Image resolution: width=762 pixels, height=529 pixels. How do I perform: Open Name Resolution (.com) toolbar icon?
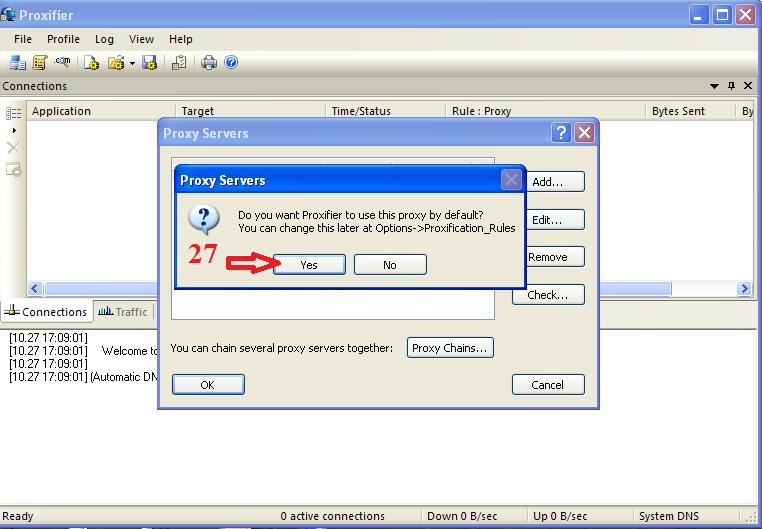click(x=62, y=62)
